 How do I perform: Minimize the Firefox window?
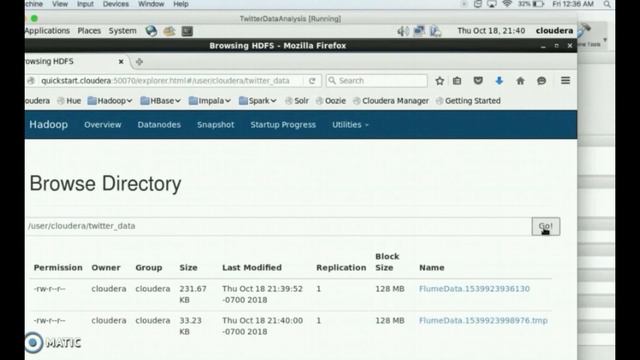click(543, 46)
